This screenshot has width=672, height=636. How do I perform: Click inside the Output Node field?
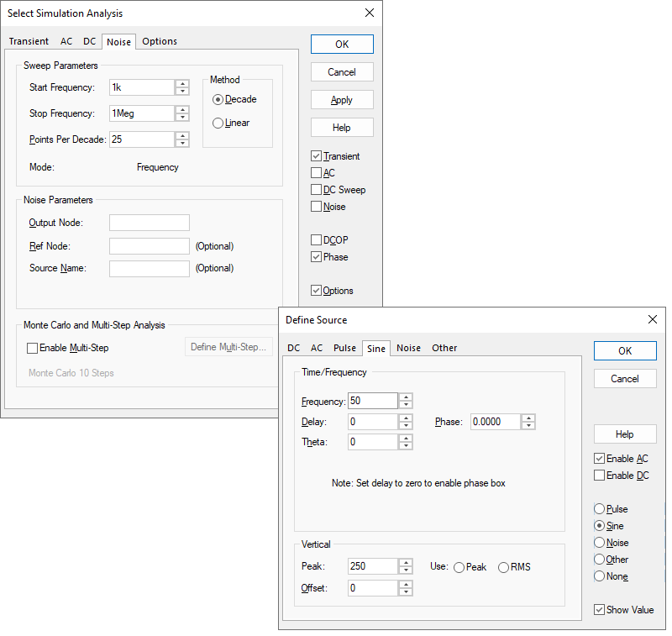(x=149, y=223)
